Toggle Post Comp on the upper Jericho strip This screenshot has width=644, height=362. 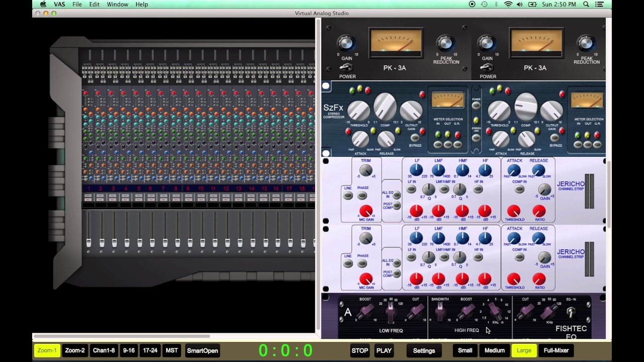[397, 206]
